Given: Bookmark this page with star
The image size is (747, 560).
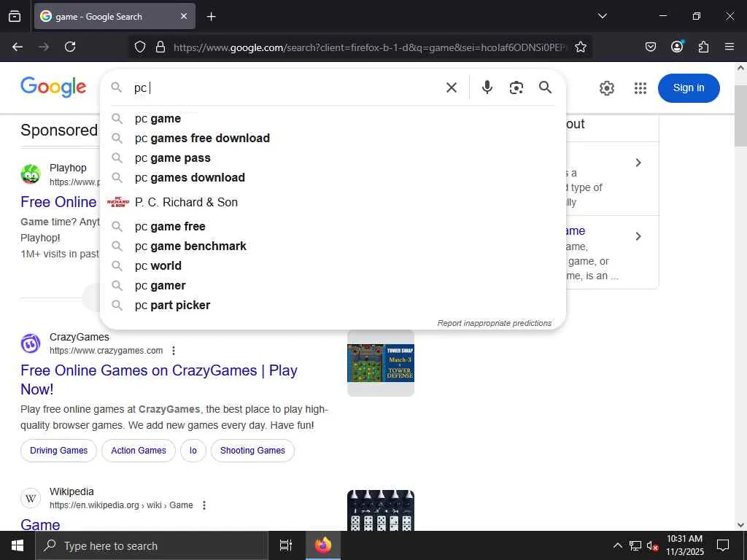Looking at the screenshot, I should (x=580, y=47).
